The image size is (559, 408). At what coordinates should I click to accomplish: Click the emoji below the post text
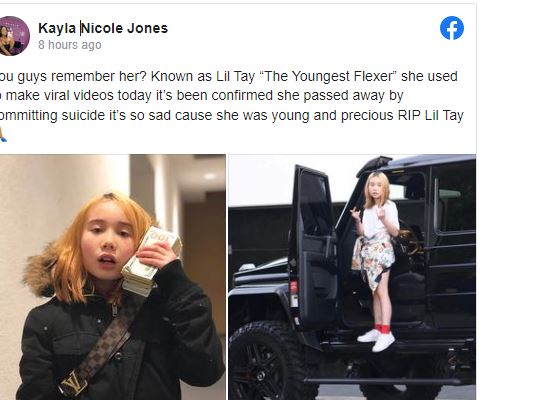coord(3,135)
